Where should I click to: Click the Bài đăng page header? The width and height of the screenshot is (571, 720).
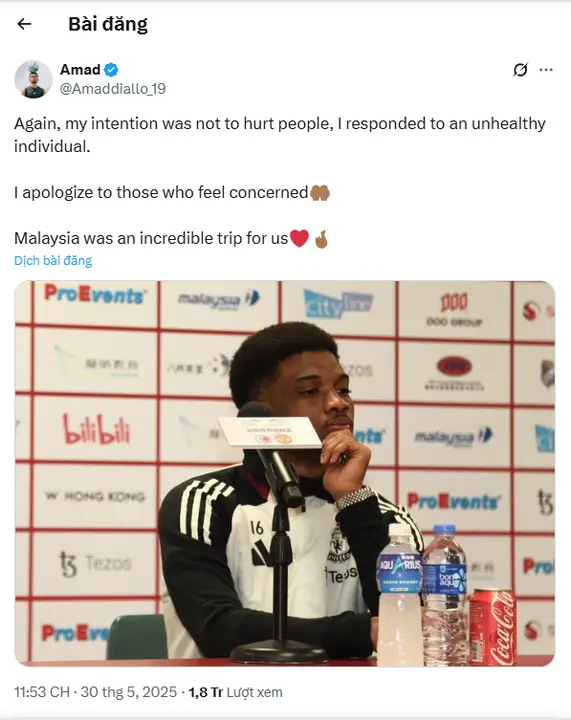108,24
